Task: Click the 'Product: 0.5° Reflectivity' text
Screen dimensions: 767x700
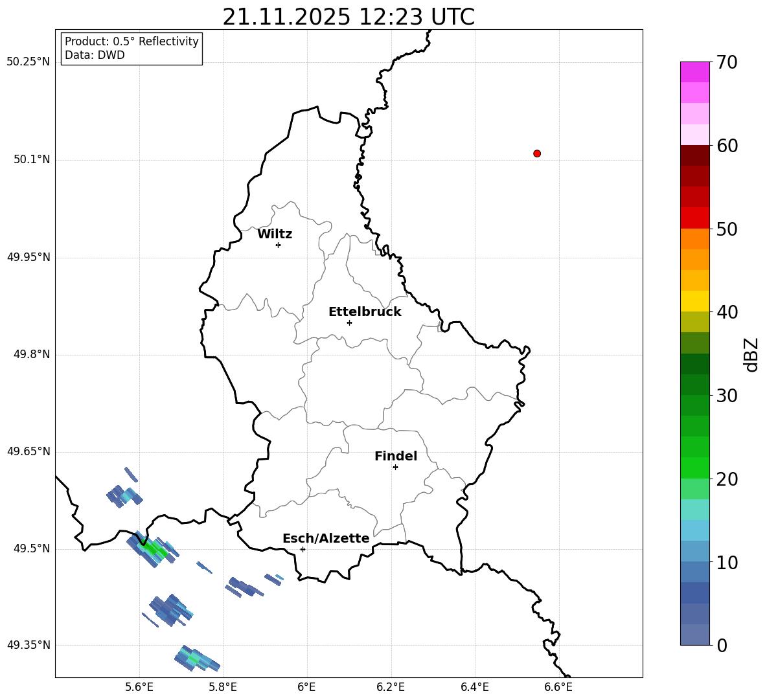Action: pos(132,41)
